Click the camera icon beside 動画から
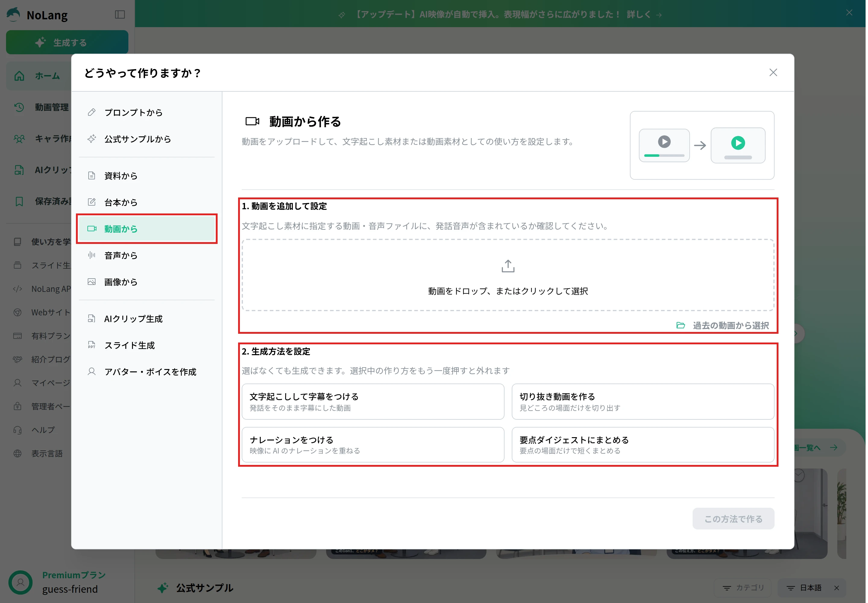This screenshot has height=603, width=868. [92, 229]
